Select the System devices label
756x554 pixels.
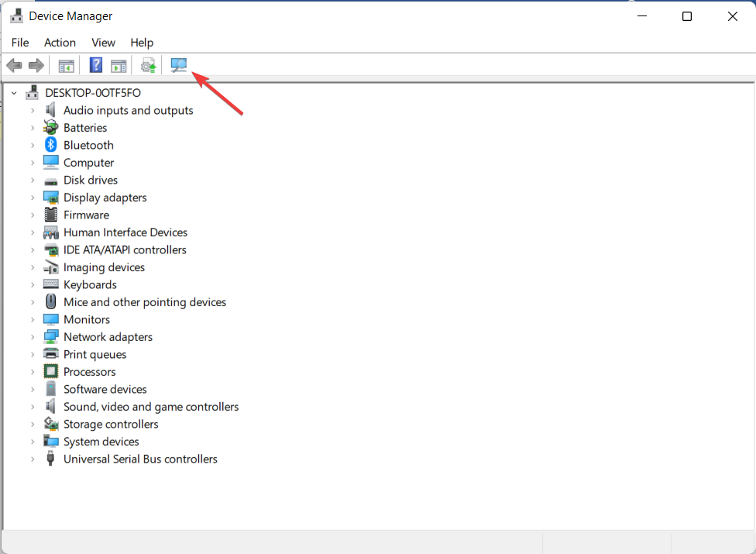pyautogui.click(x=101, y=442)
